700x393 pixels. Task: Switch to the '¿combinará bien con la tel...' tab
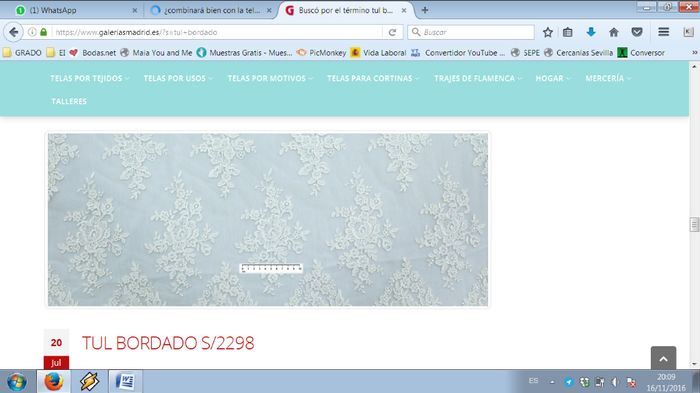tap(211, 10)
